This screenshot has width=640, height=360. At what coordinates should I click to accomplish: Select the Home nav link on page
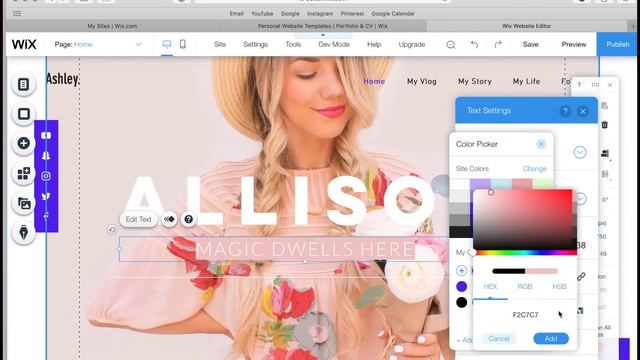coord(374,81)
